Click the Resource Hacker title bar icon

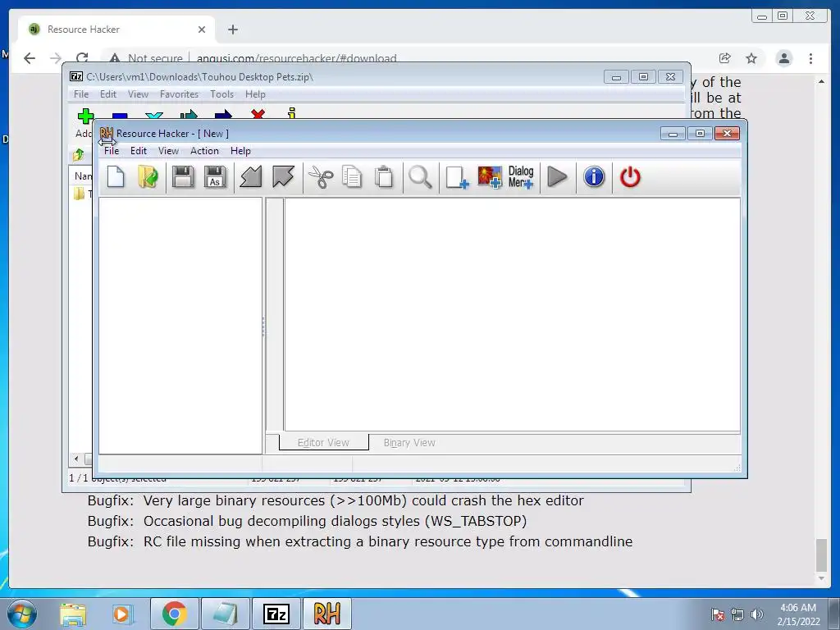pos(107,134)
